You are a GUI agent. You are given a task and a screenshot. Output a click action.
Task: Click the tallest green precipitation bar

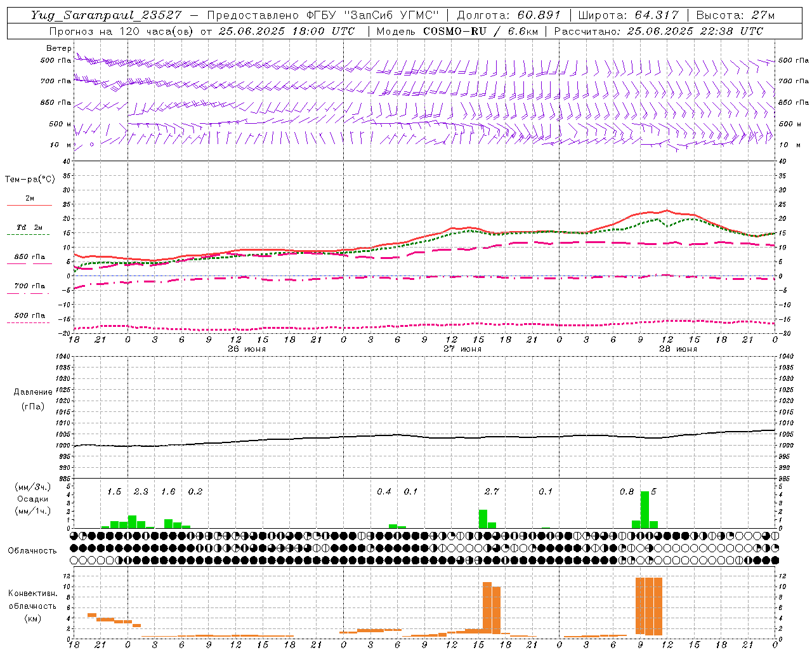click(645, 510)
